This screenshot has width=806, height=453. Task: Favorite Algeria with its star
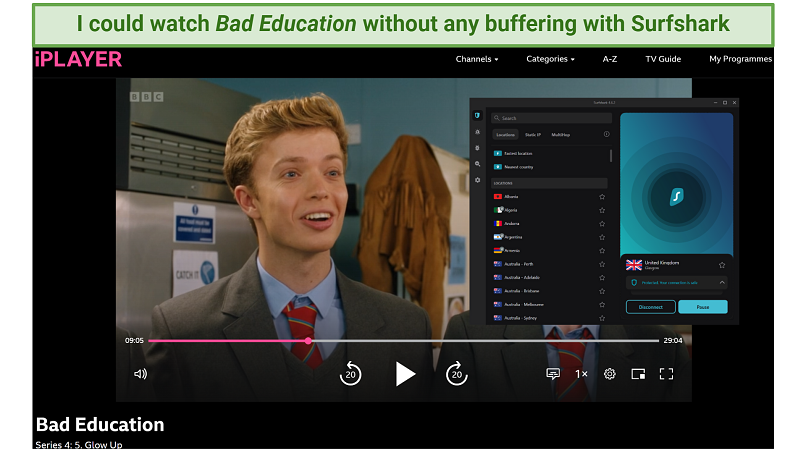click(x=602, y=210)
